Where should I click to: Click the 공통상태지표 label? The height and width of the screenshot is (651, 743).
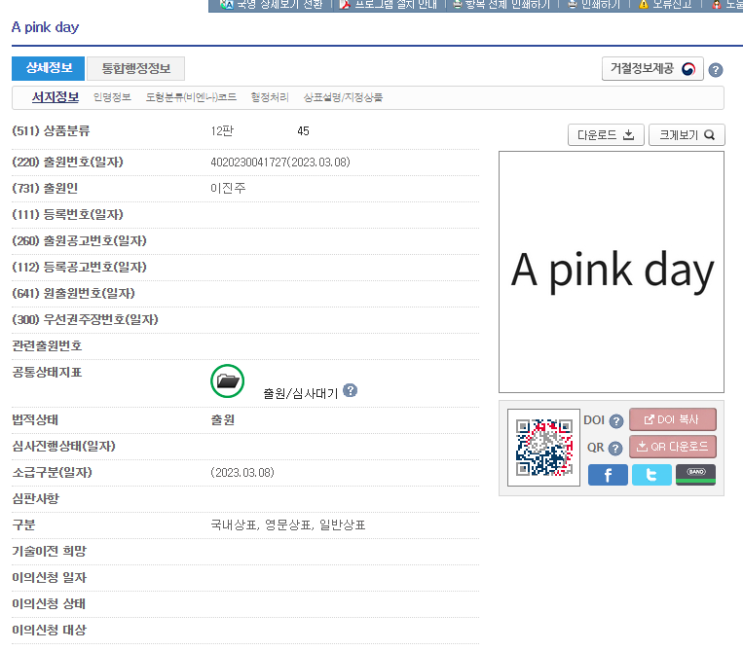click(x=47, y=372)
